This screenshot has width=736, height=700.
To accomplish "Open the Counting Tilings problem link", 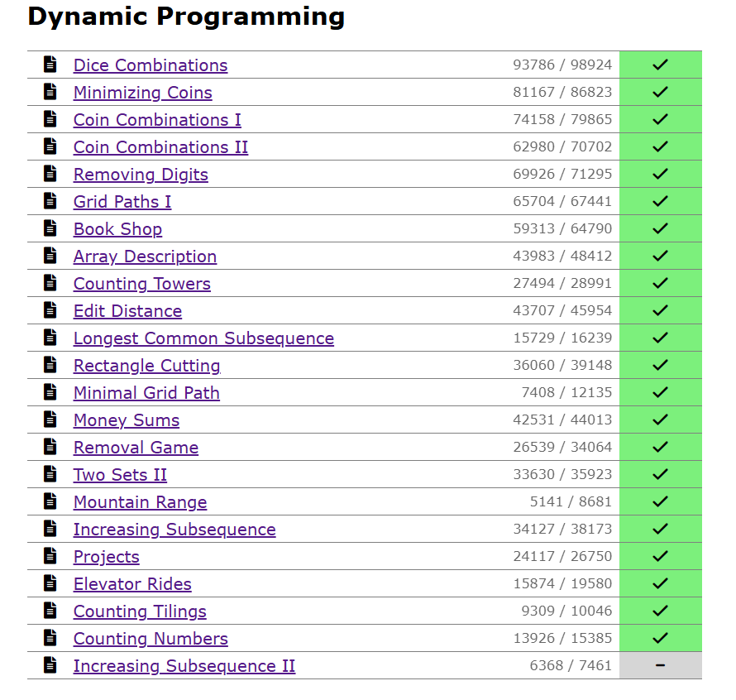I will (x=140, y=611).
